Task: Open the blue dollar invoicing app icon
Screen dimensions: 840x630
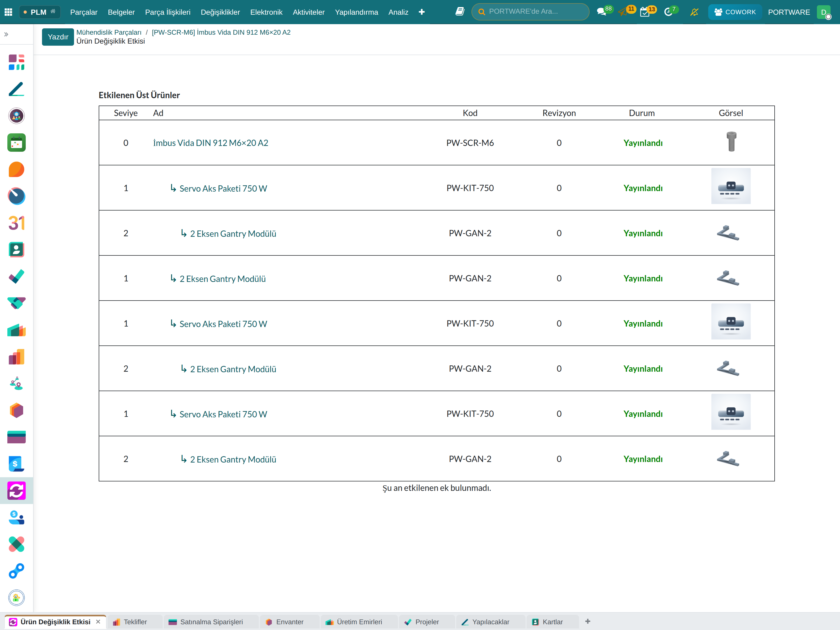Action: point(16,464)
